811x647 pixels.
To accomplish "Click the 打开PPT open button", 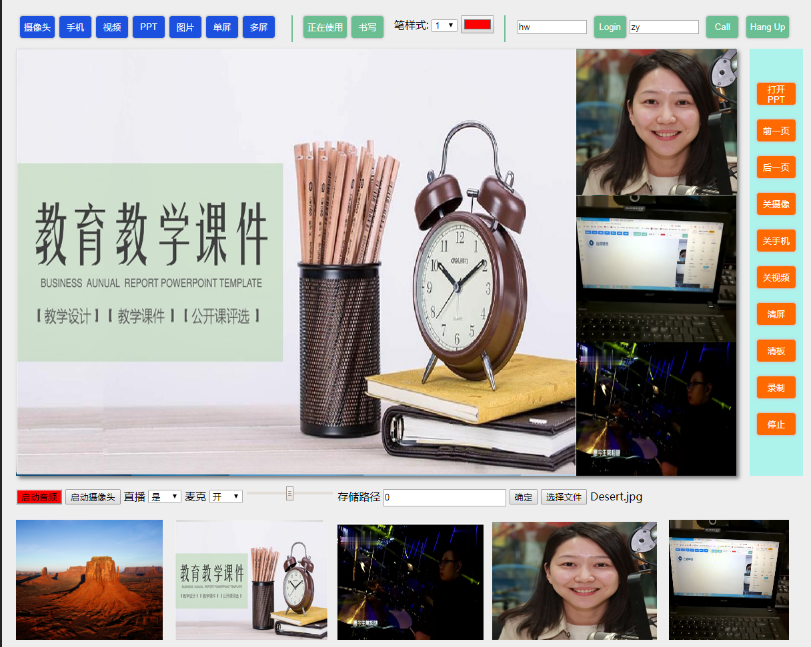I will click(x=776, y=94).
